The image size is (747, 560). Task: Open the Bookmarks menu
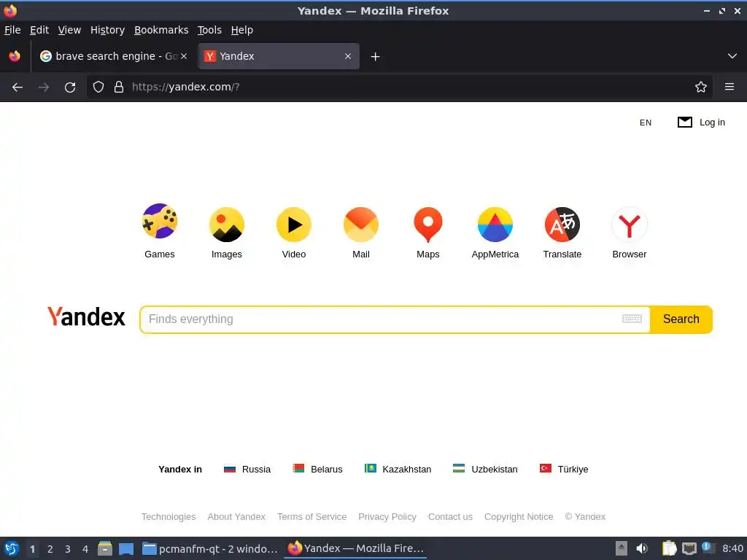[161, 30]
